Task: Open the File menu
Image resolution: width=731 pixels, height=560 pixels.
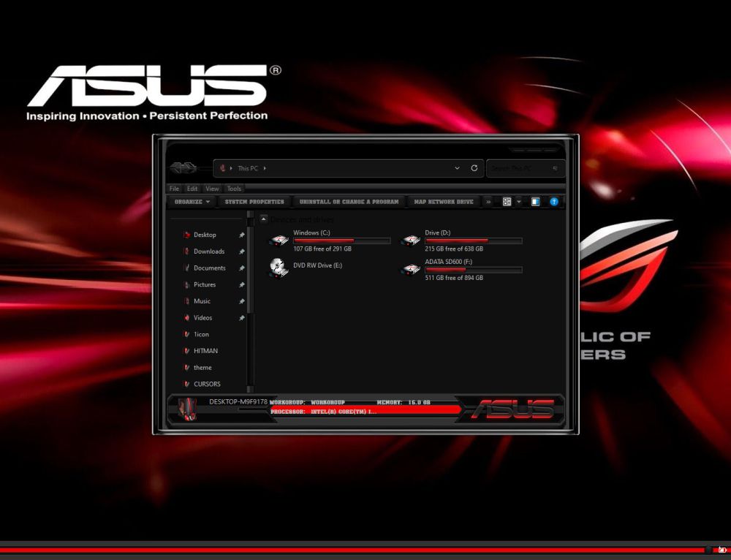Action: tap(175, 189)
